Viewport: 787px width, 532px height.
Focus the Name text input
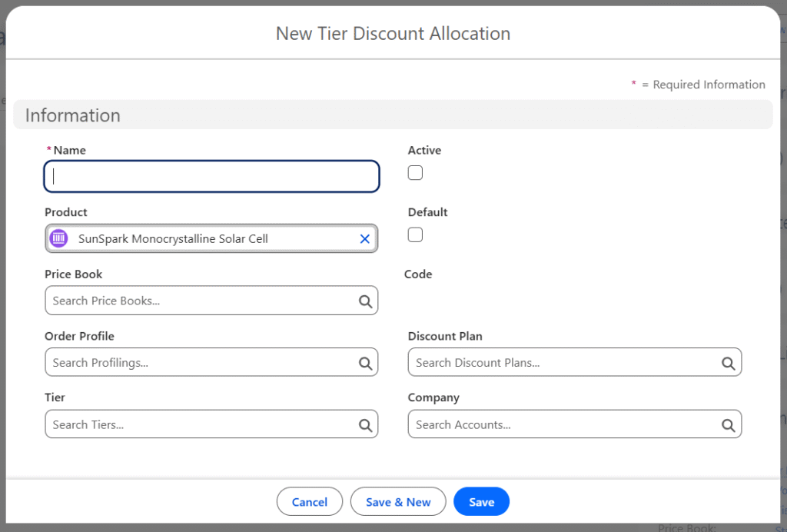pyautogui.click(x=211, y=176)
